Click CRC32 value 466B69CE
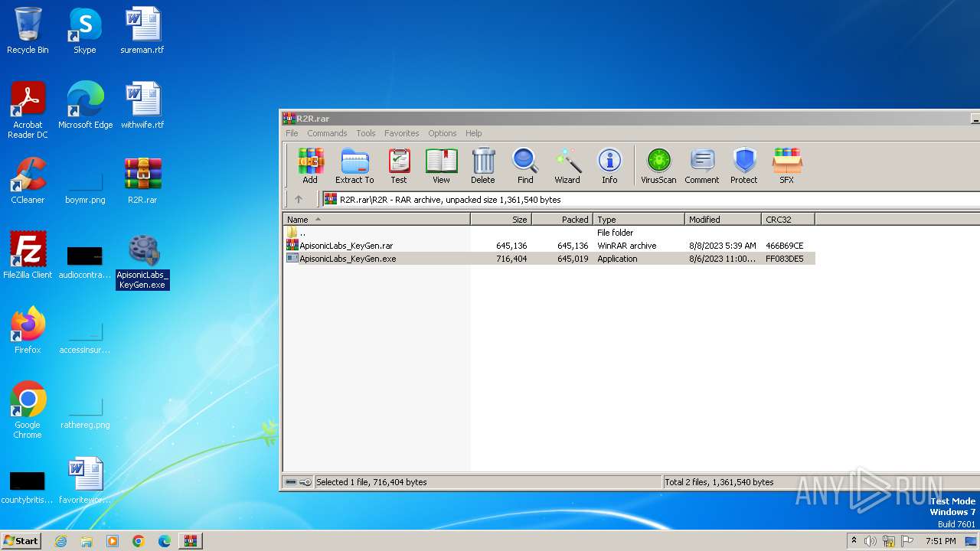 [x=785, y=246]
